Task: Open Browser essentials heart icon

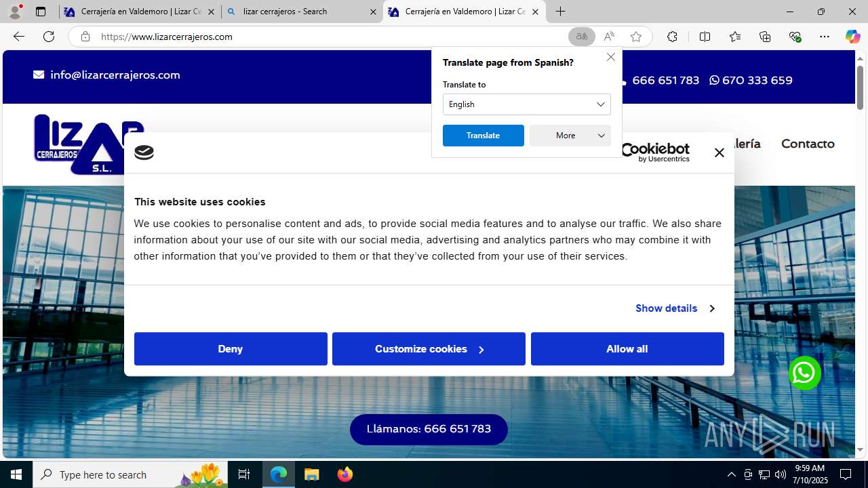Action: (795, 37)
